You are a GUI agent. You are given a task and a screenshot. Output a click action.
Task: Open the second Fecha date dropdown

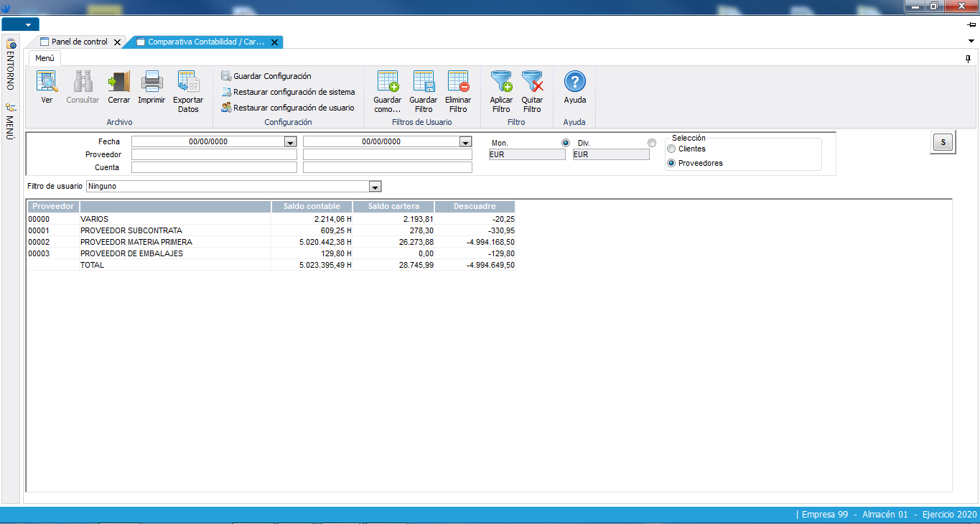(x=465, y=142)
